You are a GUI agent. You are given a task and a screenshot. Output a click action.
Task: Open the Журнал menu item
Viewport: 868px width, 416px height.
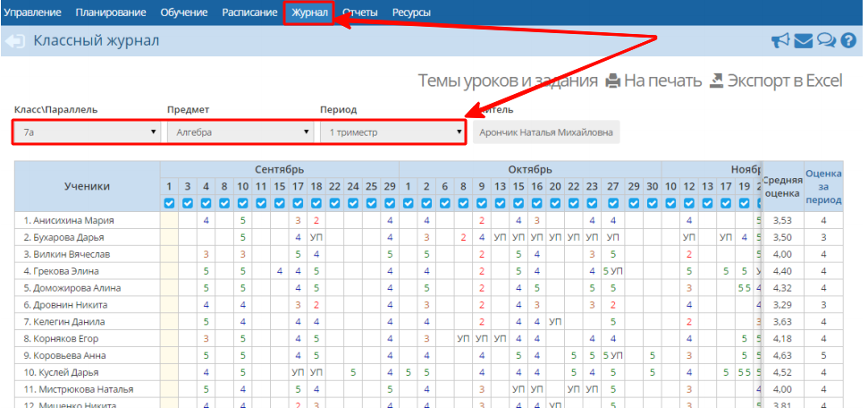309,13
